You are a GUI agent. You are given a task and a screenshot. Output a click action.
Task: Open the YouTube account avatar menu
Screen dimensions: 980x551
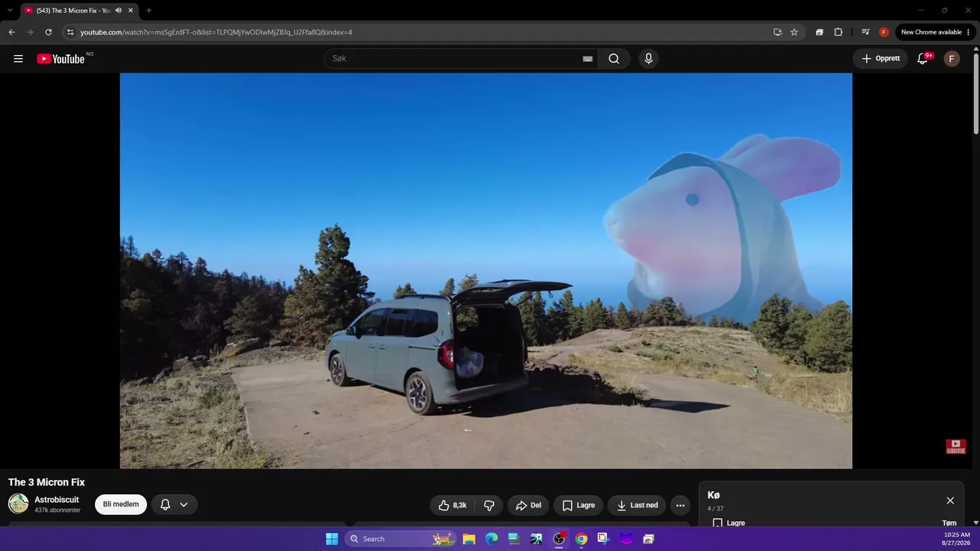(x=952, y=59)
